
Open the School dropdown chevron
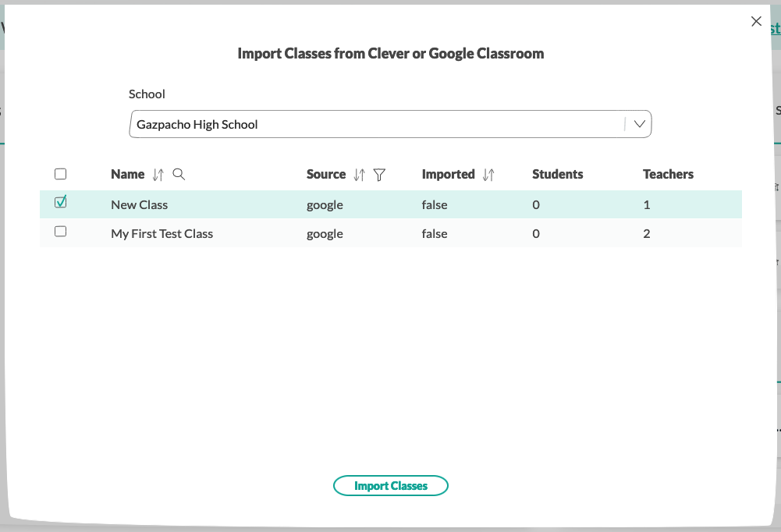(639, 123)
